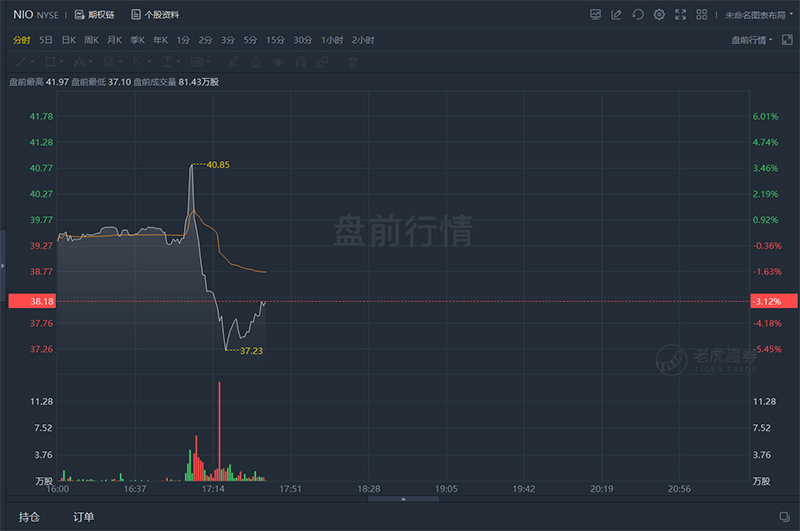800x531 pixels.
Task: Toggle drawings visibility eye icon
Action: click(278, 62)
